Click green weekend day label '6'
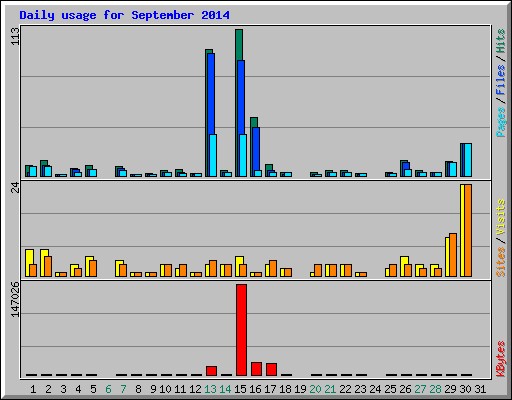This screenshot has height=400, width=512. tap(108, 389)
